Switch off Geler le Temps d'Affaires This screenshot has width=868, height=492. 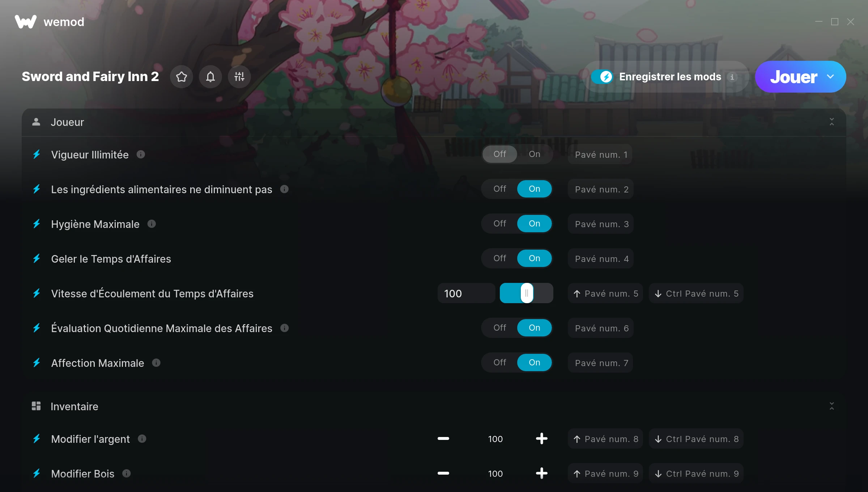500,258
